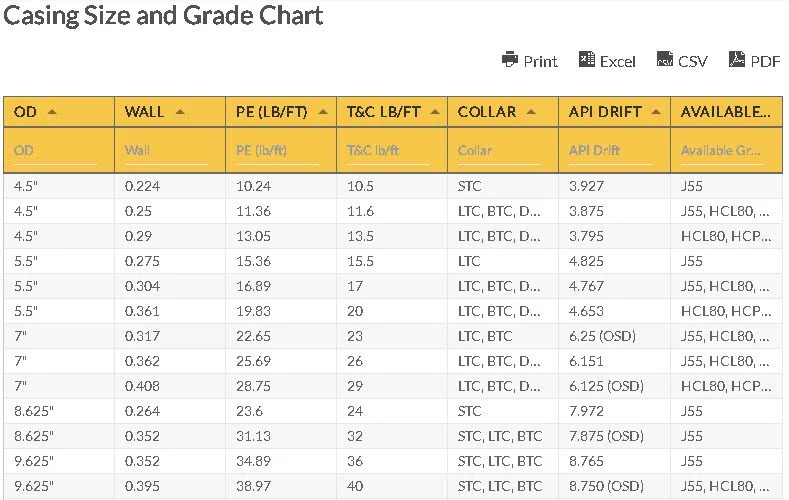Screen dimensions: 789x500
Task: Sort by PE (LB/FT) arrow
Action: 322,112
